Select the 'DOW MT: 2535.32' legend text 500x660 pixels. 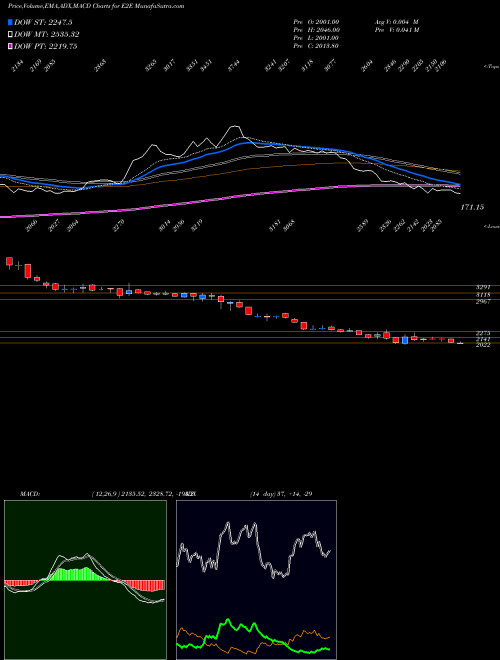pyautogui.click(x=47, y=35)
